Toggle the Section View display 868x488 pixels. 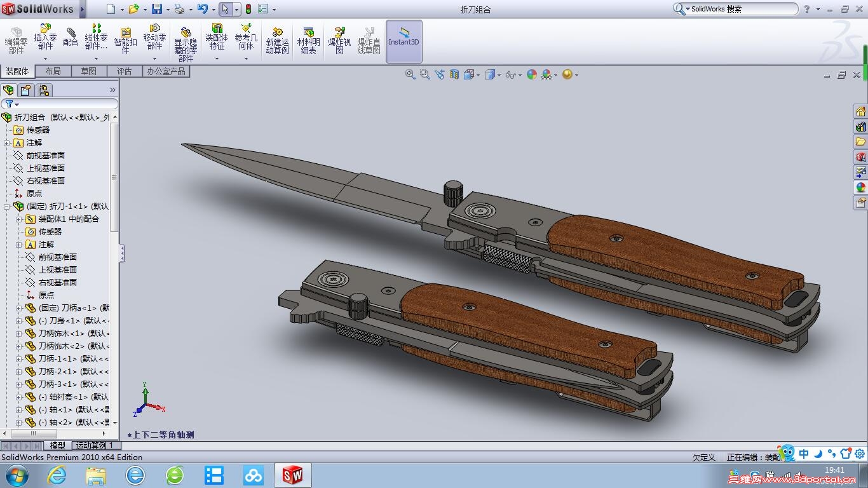point(454,74)
